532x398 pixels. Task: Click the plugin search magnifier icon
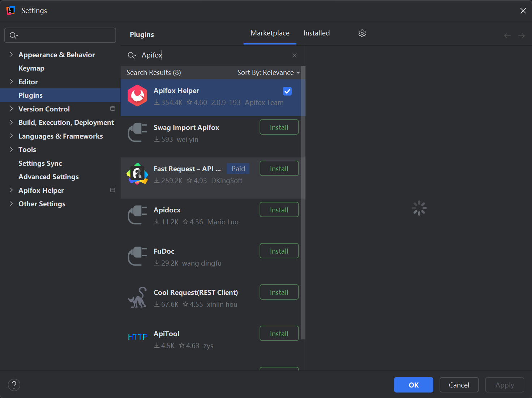point(132,55)
